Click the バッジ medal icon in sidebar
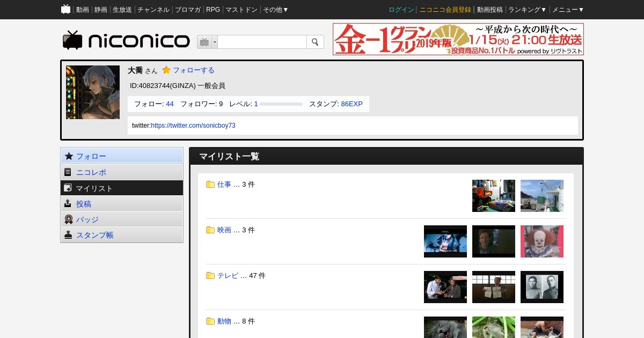This screenshot has width=644, height=338. click(68, 219)
